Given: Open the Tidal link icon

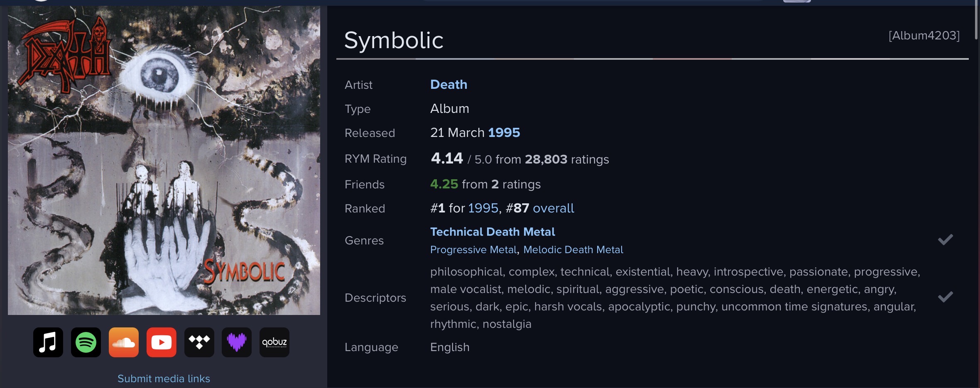Looking at the screenshot, I should coord(199,342).
